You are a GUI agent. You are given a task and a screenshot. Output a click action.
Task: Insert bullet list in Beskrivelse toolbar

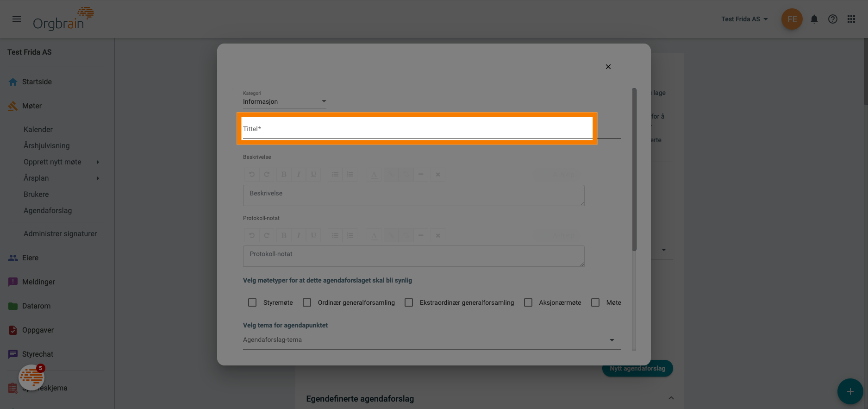pos(335,175)
